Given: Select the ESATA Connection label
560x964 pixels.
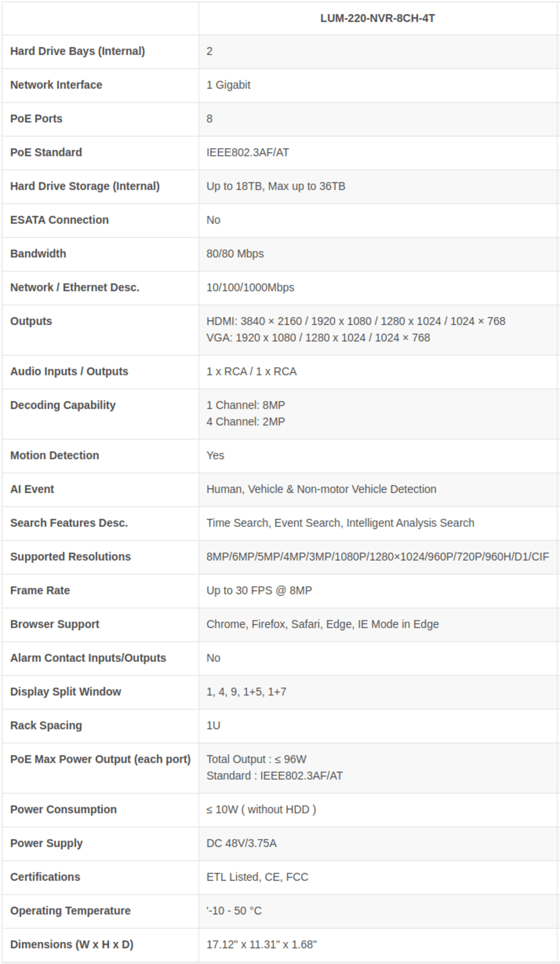Looking at the screenshot, I should point(59,220).
